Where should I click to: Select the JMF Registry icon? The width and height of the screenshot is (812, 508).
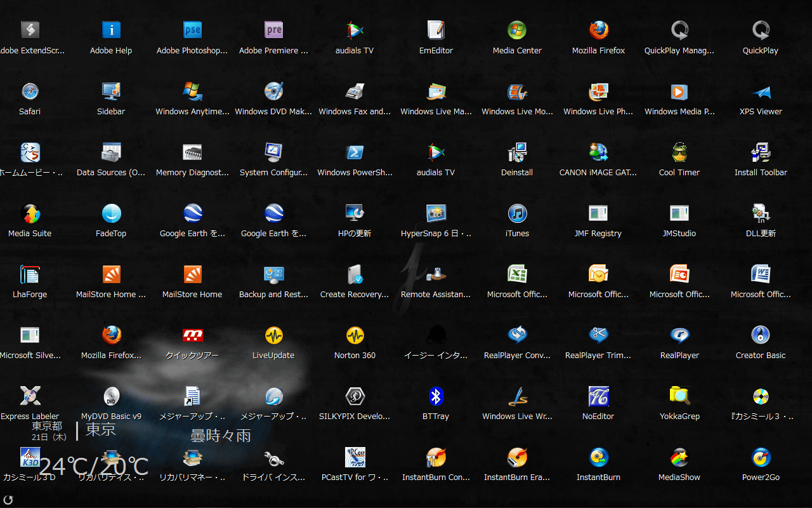coord(598,213)
